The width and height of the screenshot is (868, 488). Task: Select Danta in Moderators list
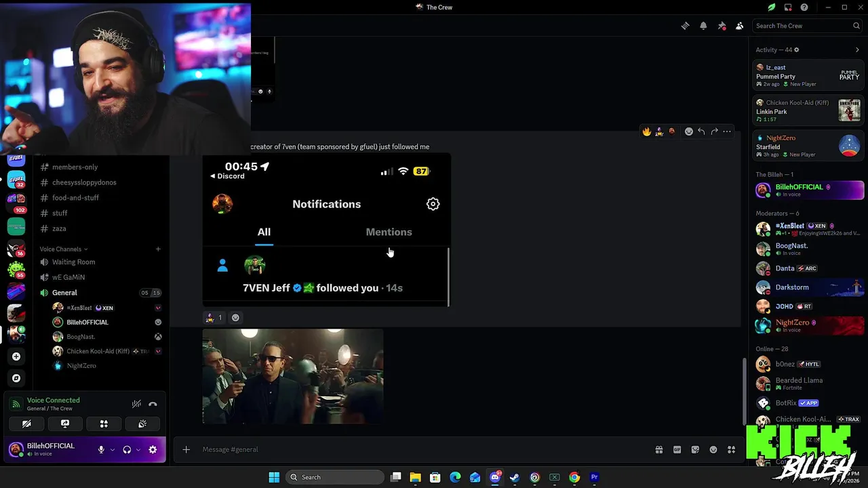[x=808, y=268]
